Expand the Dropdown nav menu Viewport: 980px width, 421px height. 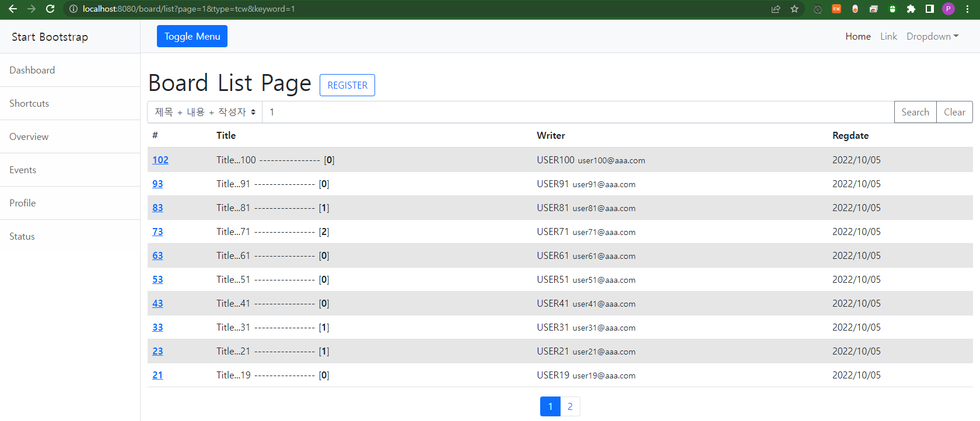(932, 36)
